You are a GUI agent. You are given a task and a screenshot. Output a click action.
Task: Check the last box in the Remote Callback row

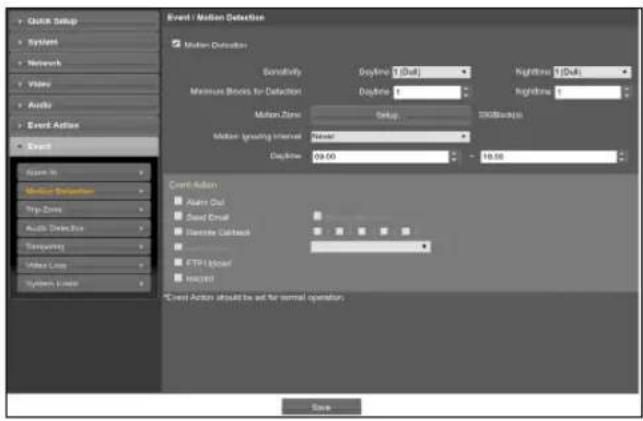coord(406,231)
